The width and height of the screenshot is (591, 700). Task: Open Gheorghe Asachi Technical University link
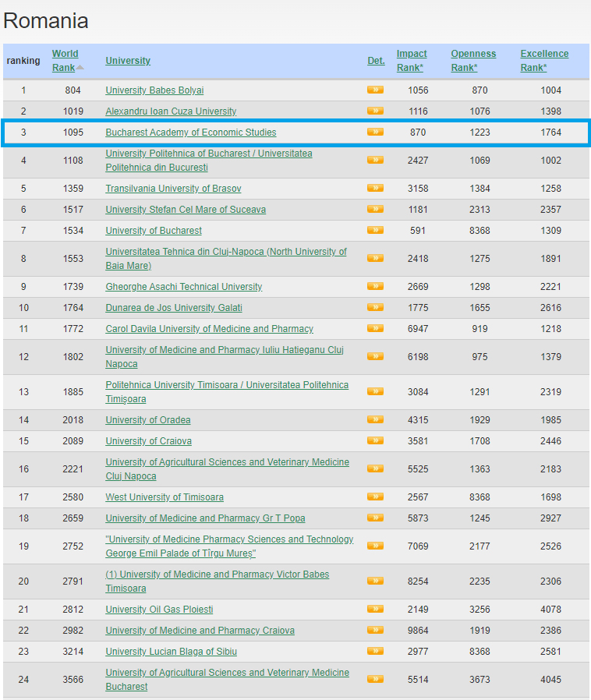pos(184,287)
